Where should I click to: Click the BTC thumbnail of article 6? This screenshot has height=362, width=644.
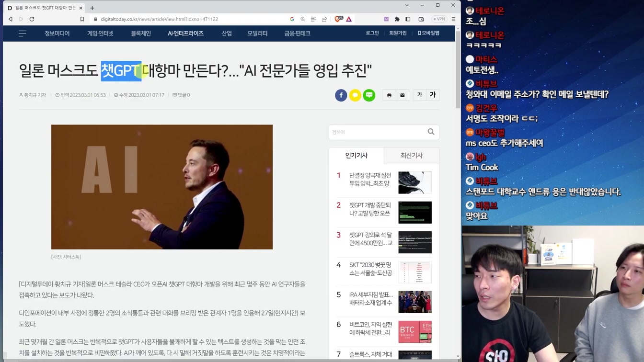point(415,332)
